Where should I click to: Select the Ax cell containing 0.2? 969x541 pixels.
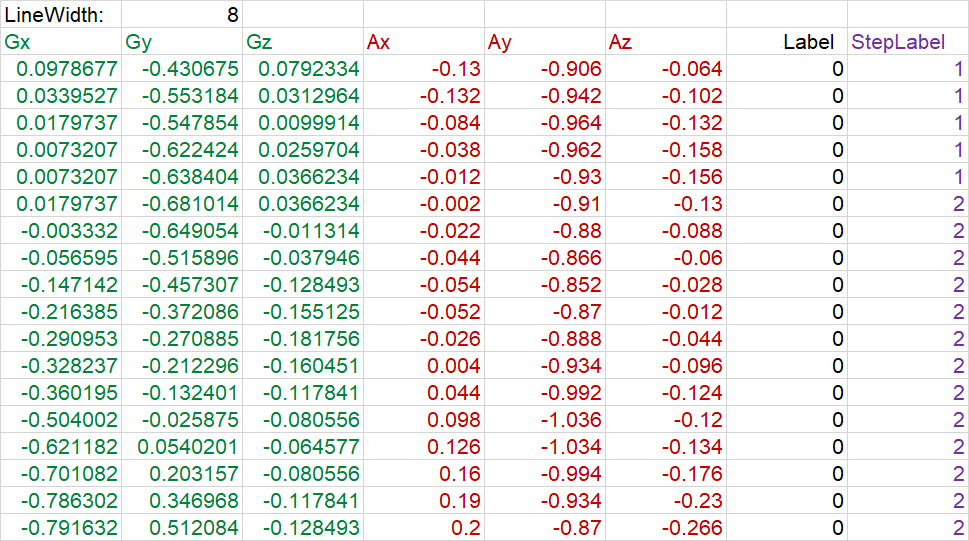pyautogui.click(x=424, y=528)
